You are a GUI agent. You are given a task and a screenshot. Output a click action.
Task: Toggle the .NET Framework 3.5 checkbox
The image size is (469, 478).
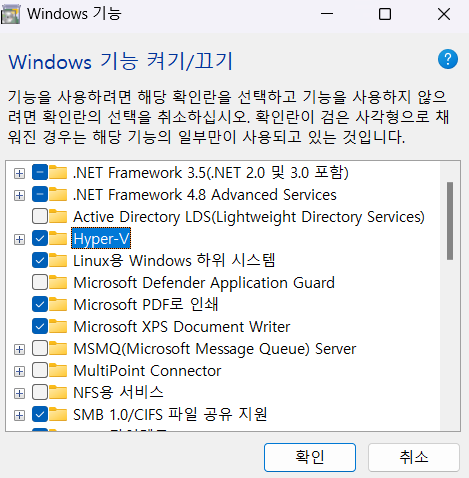40,173
